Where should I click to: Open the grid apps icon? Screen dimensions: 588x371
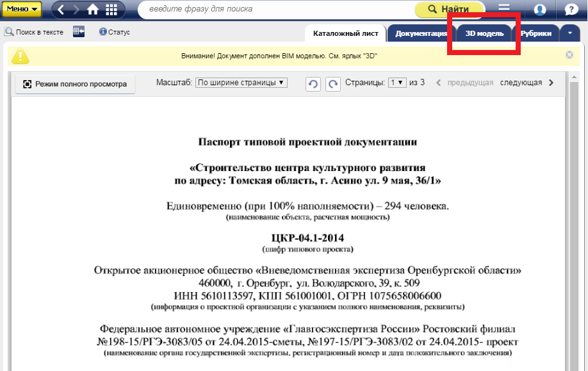[111, 10]
